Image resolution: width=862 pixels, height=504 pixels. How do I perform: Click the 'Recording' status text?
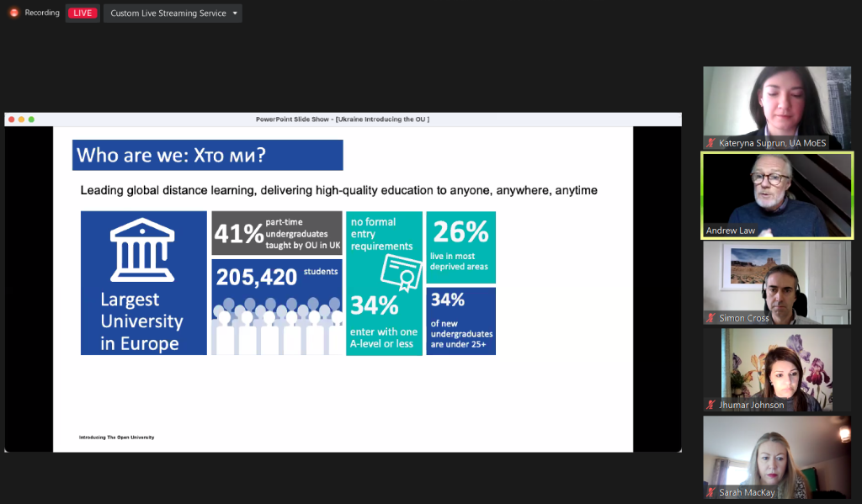click(x=42, y=13)
